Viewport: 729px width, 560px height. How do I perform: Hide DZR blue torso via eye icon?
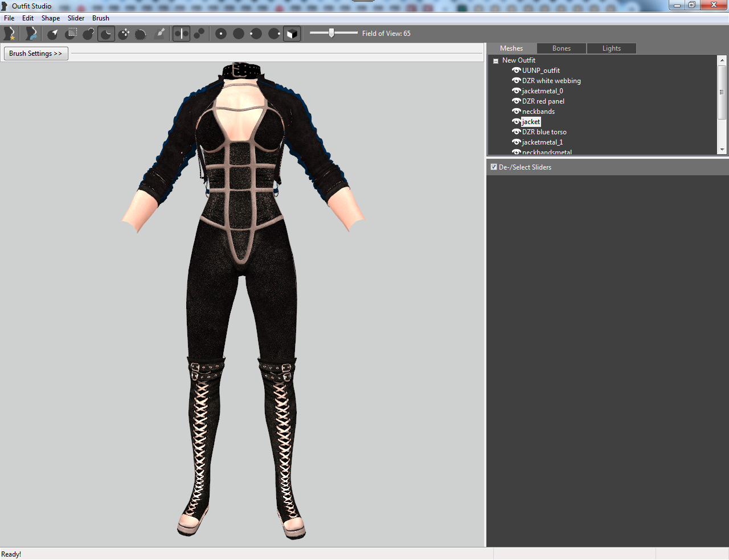(x=517, y=132)
